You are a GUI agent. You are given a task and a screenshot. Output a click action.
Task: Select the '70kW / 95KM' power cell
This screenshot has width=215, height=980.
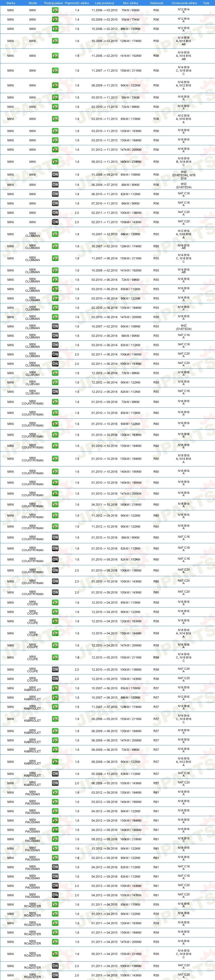[130, 10]
